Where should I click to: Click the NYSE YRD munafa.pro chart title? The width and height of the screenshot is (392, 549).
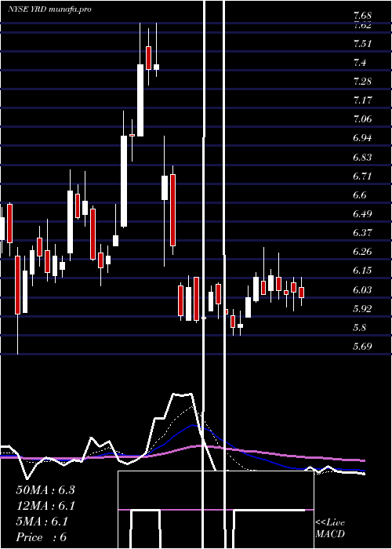[x=49, y=9]
